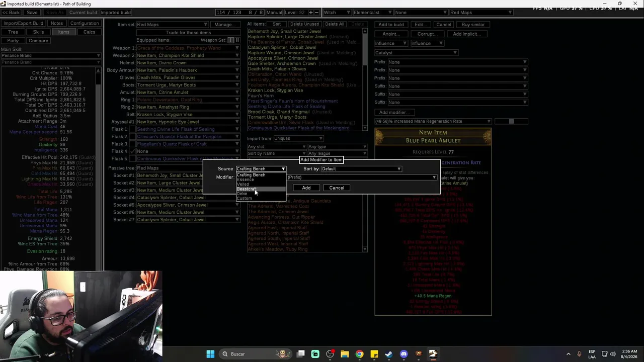Click the Current build name field
This screenshot has width=644, height=362.
116,13
